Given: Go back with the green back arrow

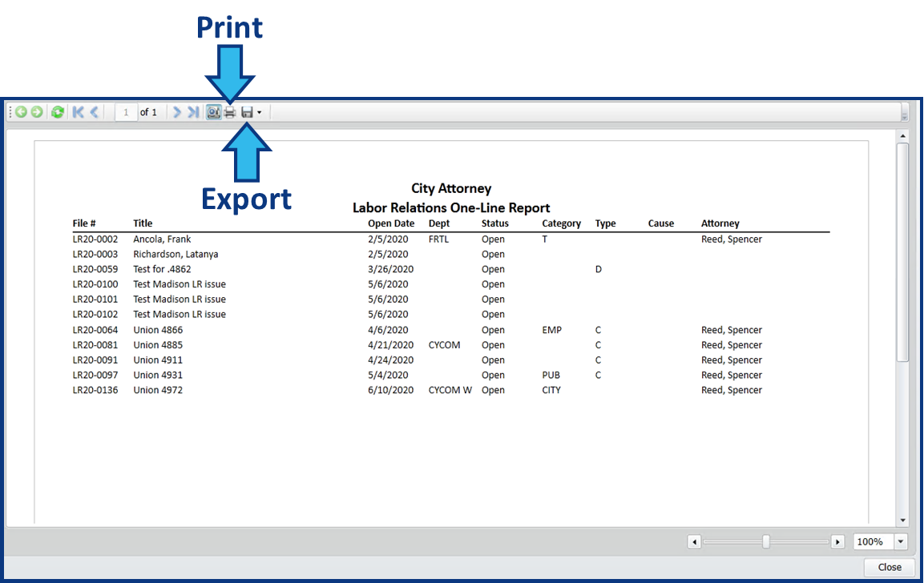Looking at the screenshot, I should pyautogui.click(x=21, y=112).
